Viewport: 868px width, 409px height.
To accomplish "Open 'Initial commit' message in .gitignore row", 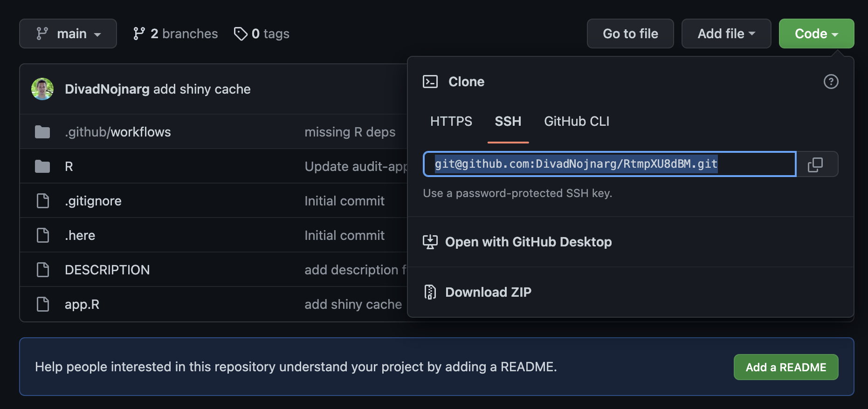I will pyautogui.click(x=344, y=201).
